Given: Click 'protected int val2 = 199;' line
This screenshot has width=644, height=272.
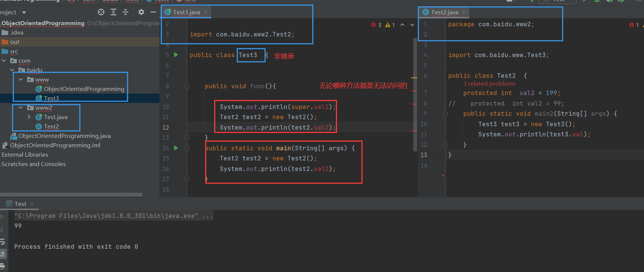Looking at the screenshot, I should point(512,93).
